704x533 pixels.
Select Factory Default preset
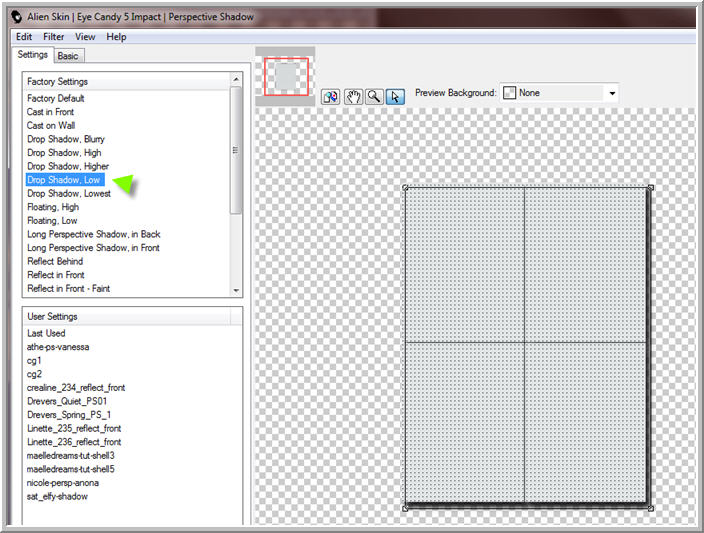click(56, 98)
